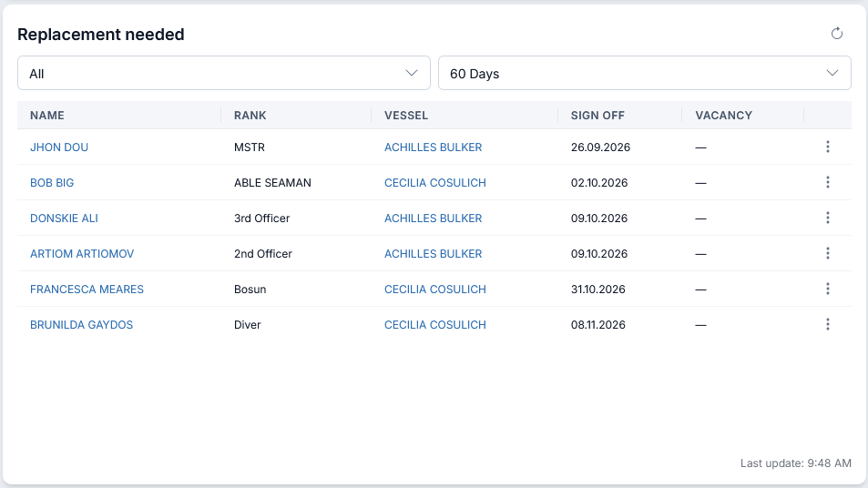Viewport: 868px width, 488px height.
Task: Sort by the NAME column header
Action: pyautogui.click(x=47, y=115)
